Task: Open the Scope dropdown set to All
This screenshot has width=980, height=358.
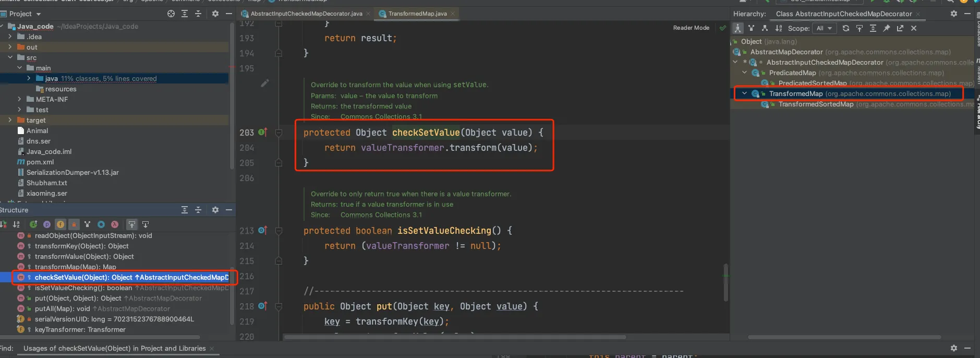Action: [824, 28]
